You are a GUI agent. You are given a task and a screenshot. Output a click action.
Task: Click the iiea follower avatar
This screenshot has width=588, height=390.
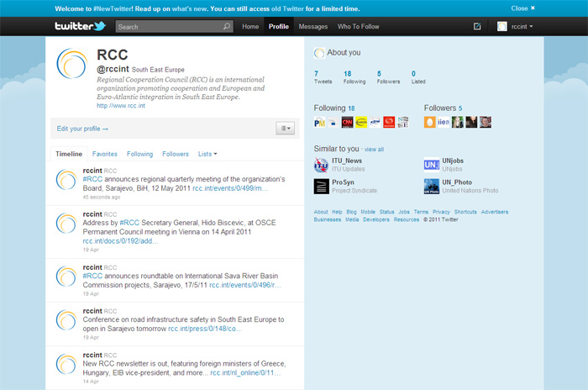444,122
